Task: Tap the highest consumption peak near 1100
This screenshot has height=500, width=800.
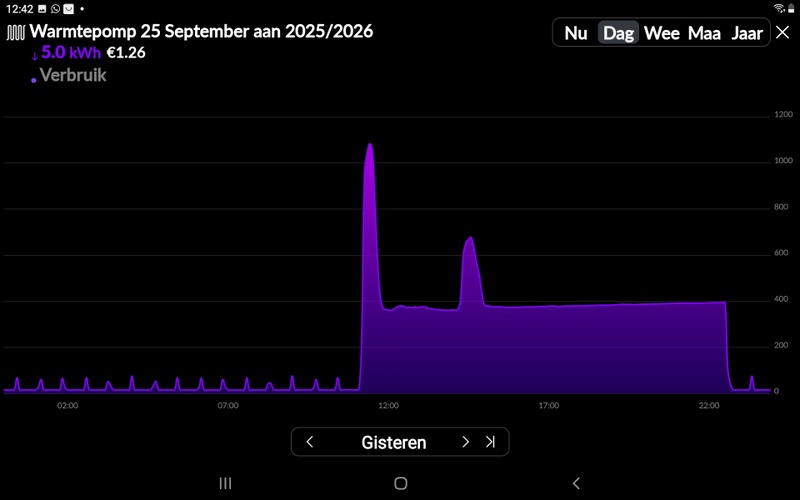Action: [369, 145]
